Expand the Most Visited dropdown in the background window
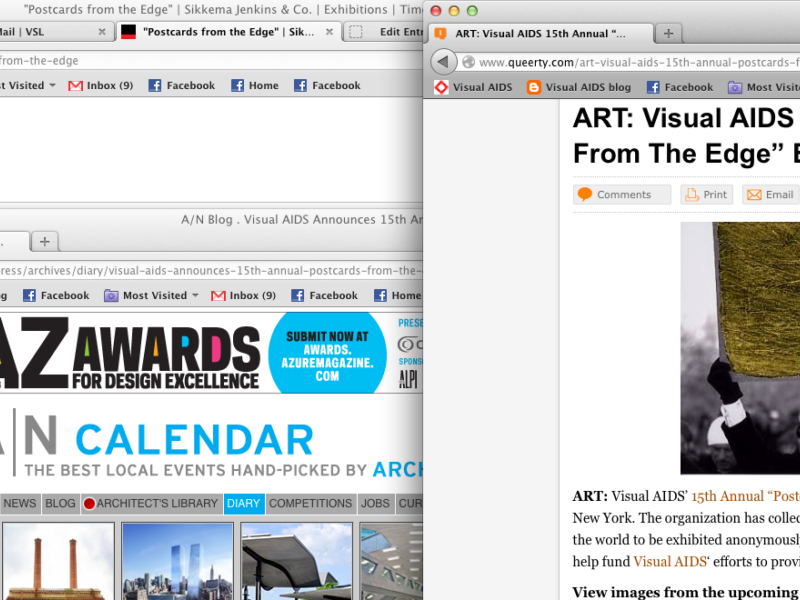This screenshot has height=600, width=800. (x=150, y=295)
